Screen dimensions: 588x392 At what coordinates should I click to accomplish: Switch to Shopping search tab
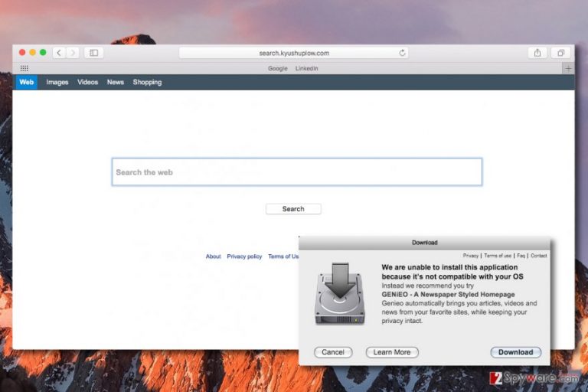click(x=147, y=82)
